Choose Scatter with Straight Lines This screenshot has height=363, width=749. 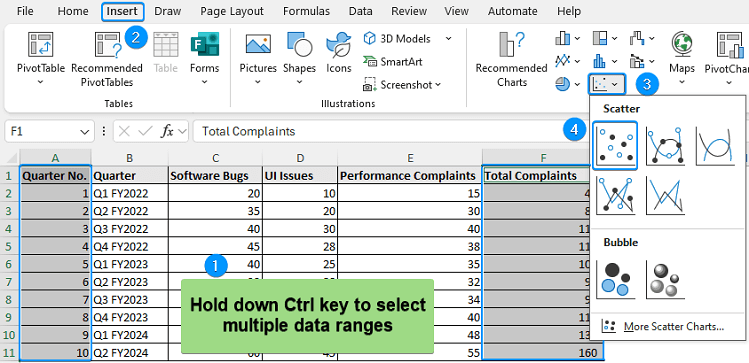point(665,195)
